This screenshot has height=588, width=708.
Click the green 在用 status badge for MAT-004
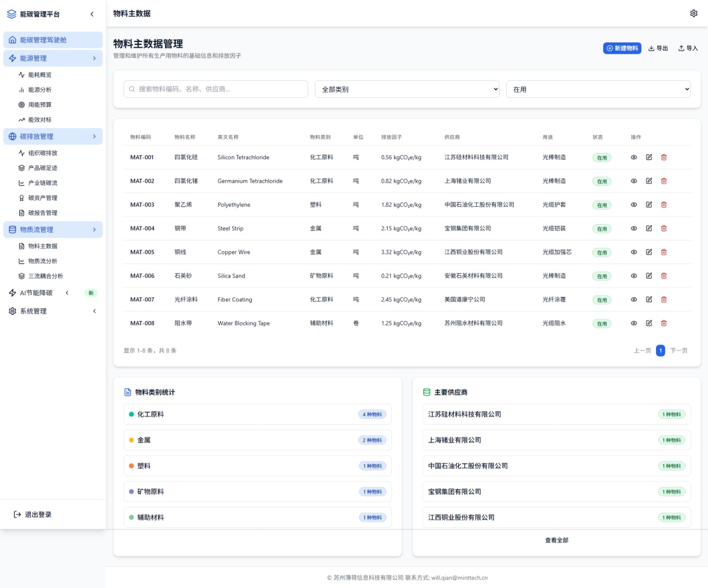pos(602,229)
